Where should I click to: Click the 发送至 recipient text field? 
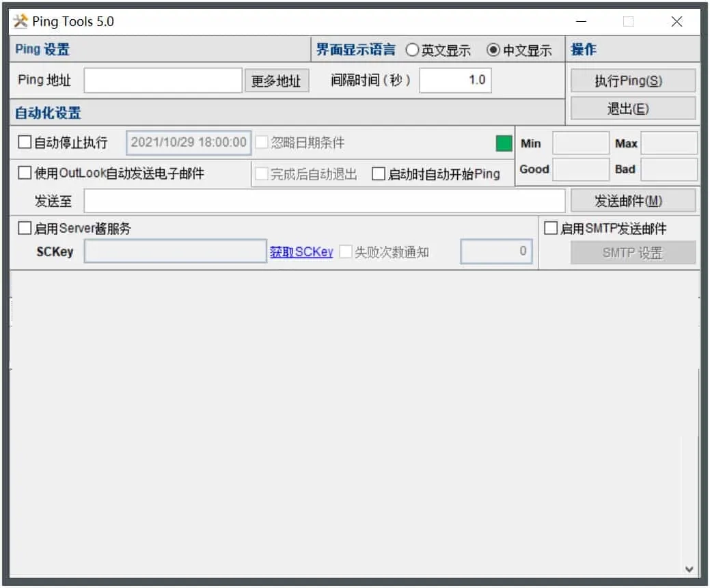pos(324,201)
